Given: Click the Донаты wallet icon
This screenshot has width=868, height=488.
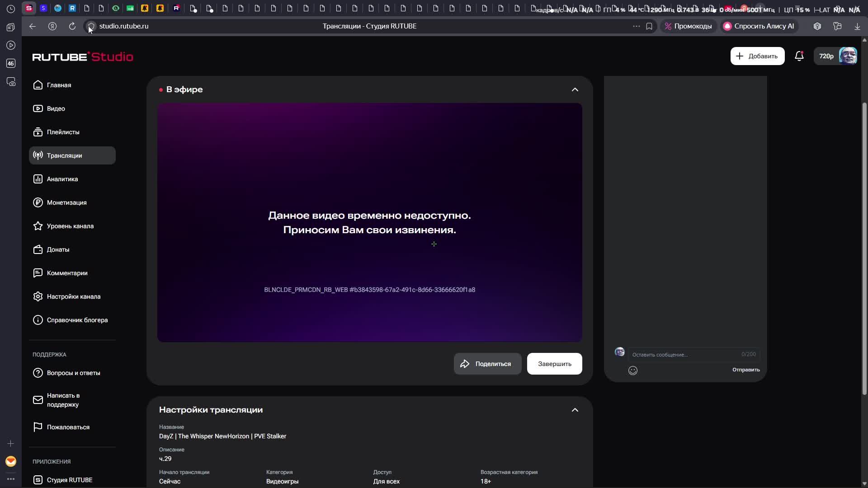Looking at the screenshot, I should pyautogui.click(x=38, y=249).
